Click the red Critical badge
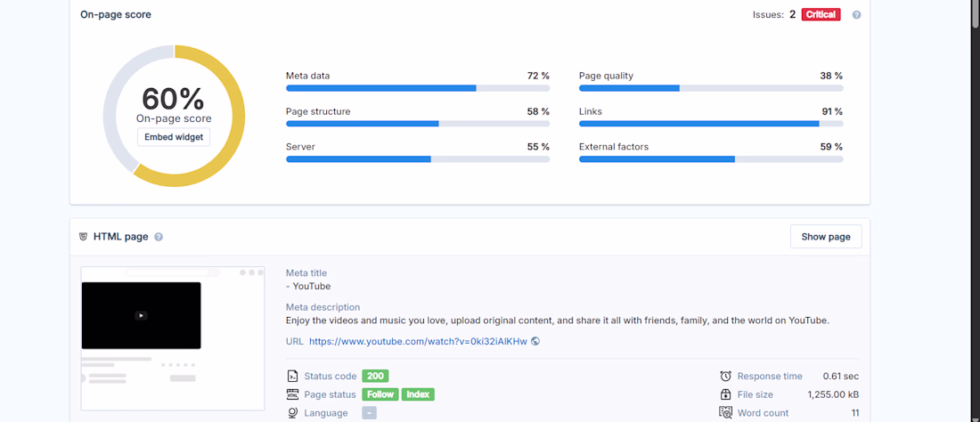 pyautogui.click(x=821, y=14)
